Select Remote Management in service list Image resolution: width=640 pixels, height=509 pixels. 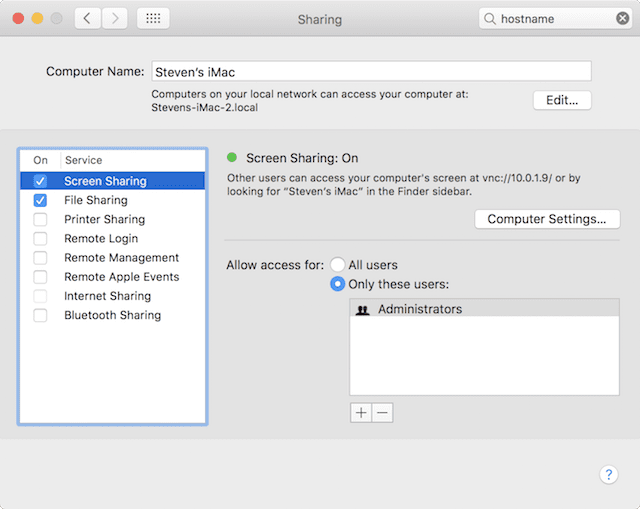tap(121, 257)
